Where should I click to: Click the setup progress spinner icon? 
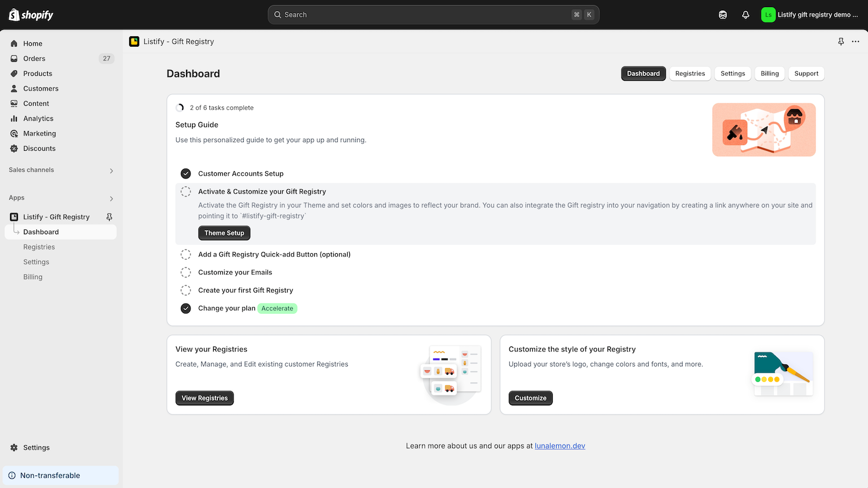coord(180,107)
